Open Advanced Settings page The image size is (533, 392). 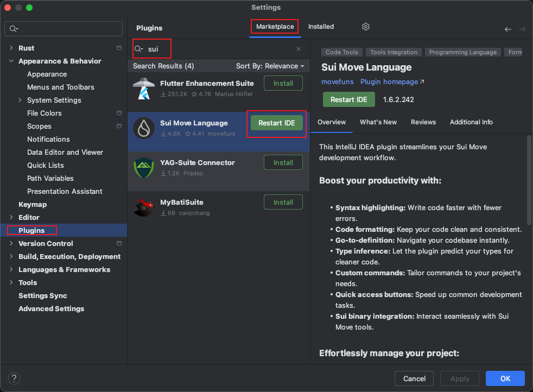[52, 308]
